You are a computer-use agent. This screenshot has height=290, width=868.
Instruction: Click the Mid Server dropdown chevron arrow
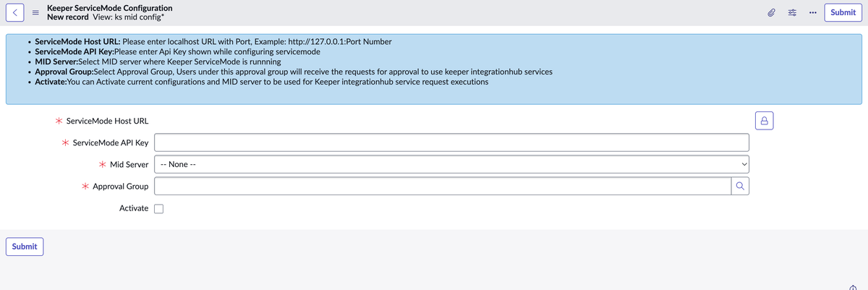pyautogui.click(x=741, y=164)
